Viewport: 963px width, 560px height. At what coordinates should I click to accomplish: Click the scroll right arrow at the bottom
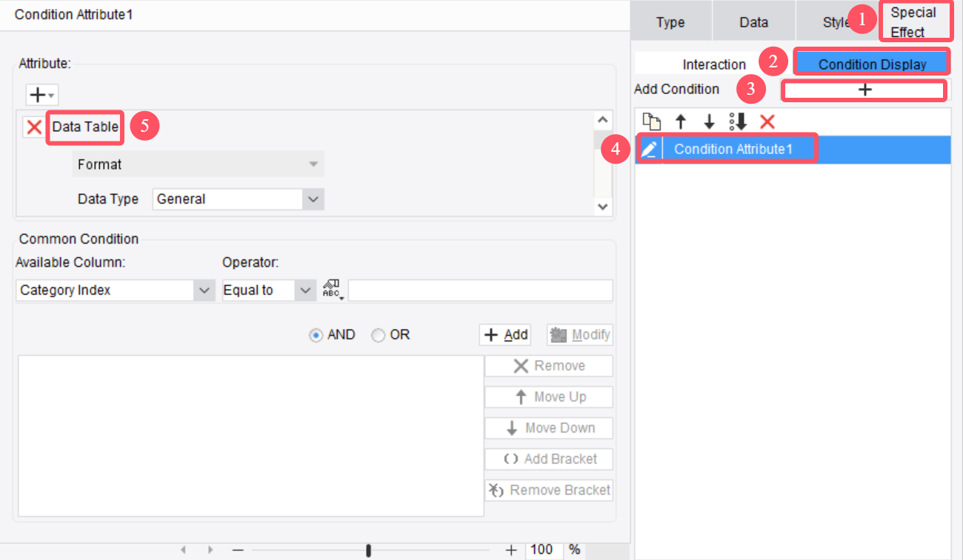coord(210,550)
